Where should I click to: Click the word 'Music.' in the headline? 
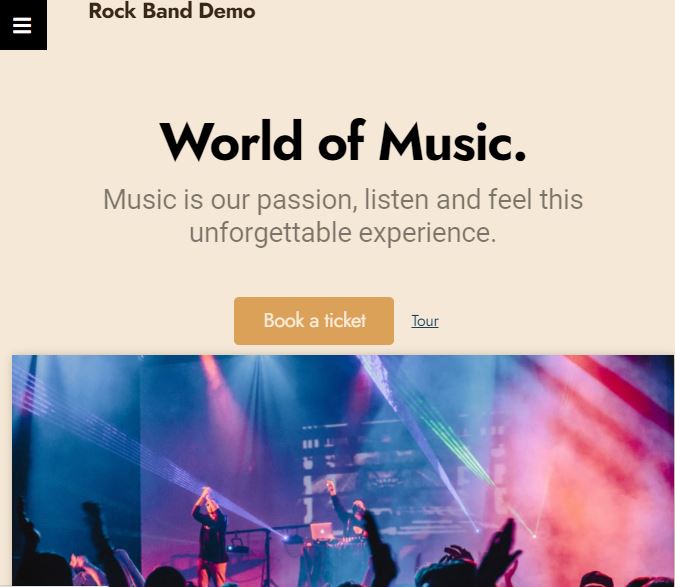point(453,141)
